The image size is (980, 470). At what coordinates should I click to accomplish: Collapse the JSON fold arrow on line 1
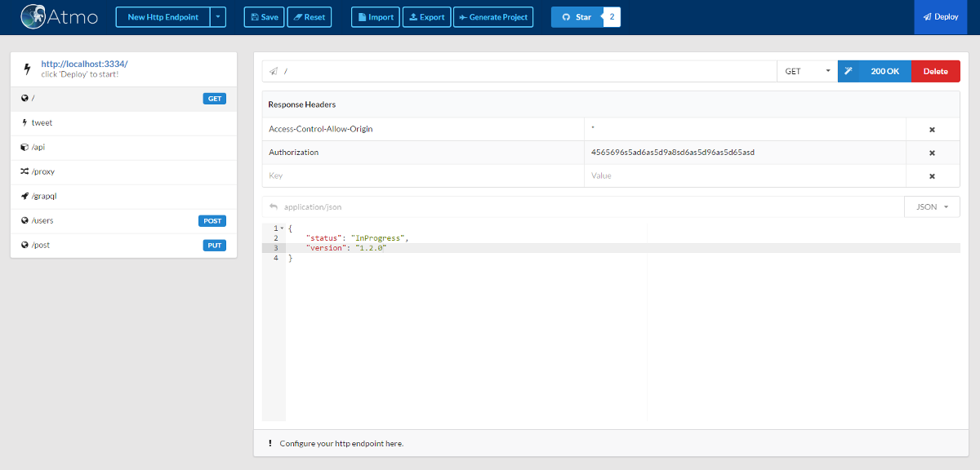[283, 228]
